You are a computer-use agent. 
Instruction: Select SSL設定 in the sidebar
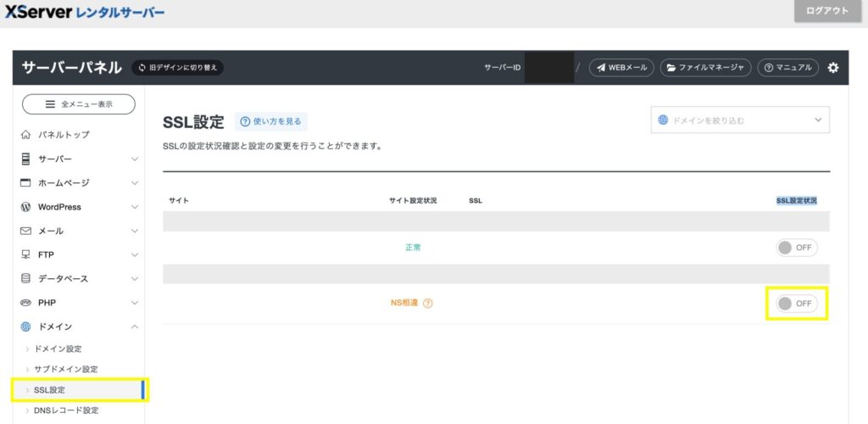pos(49,390)
